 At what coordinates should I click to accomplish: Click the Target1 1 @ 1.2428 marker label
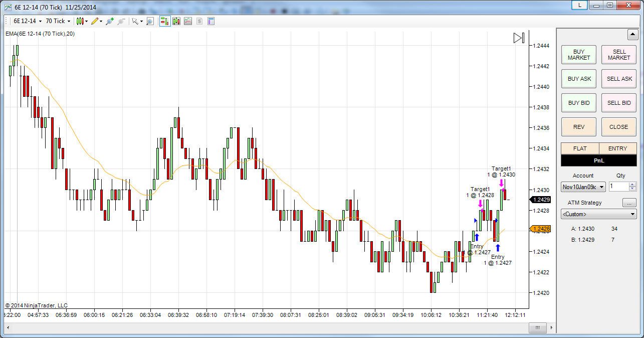tap(480, 192)
